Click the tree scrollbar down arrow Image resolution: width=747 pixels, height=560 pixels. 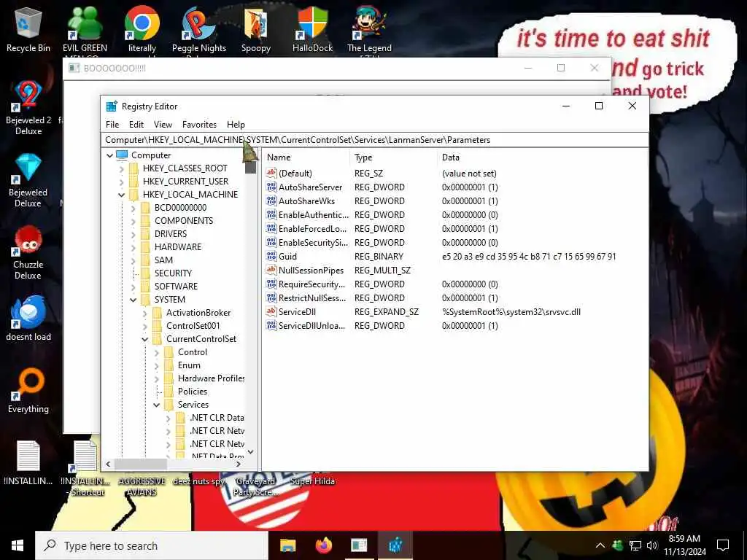point(251,452)
